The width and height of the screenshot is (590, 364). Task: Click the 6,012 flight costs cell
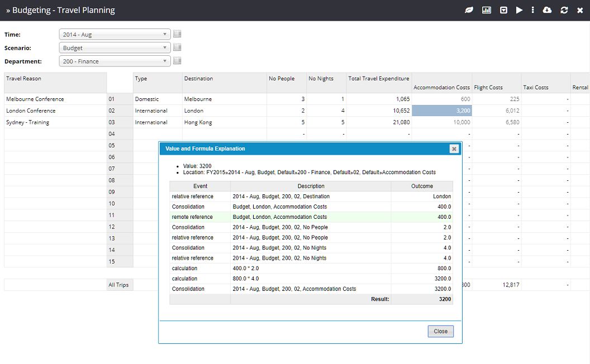[497, 111]
